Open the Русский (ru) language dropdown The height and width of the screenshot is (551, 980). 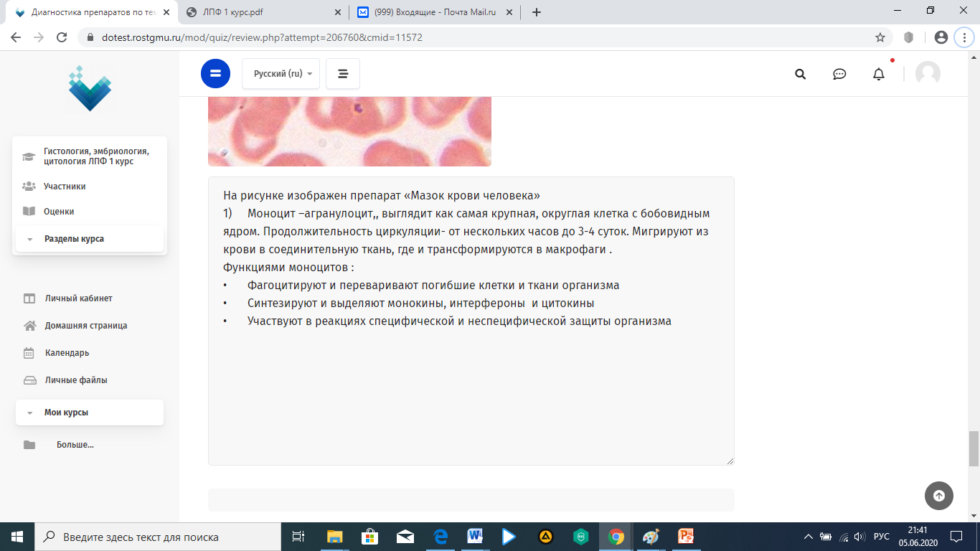coord(281,74)
